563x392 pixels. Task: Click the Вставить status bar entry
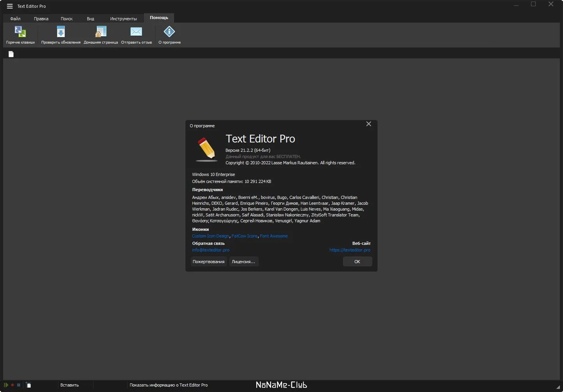[x=69, y=385]
